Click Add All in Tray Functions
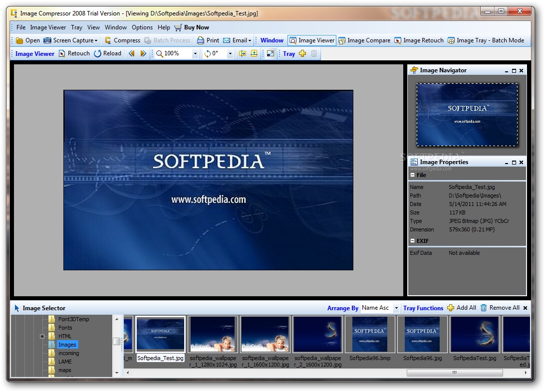The width and height of the screenshot is (545, 392). point(462,308)
